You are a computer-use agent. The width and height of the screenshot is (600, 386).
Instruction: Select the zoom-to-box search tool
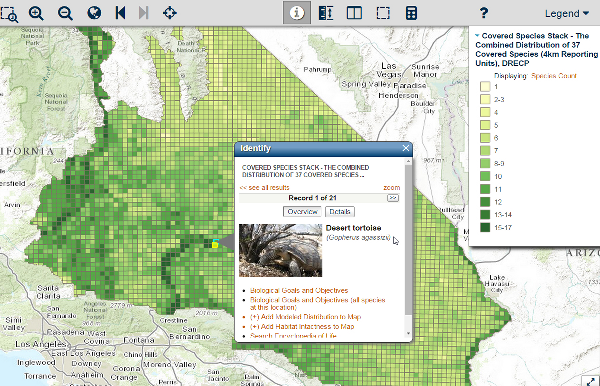[9, 13]
